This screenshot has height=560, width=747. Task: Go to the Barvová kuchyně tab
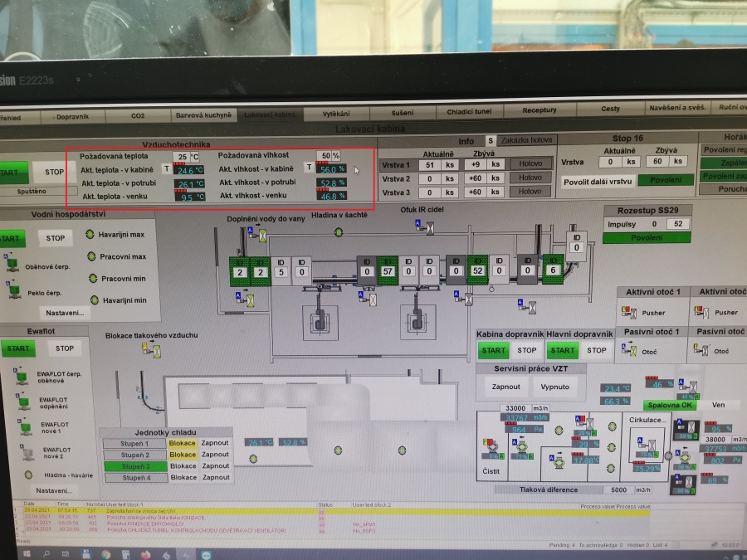coord(203,115)
